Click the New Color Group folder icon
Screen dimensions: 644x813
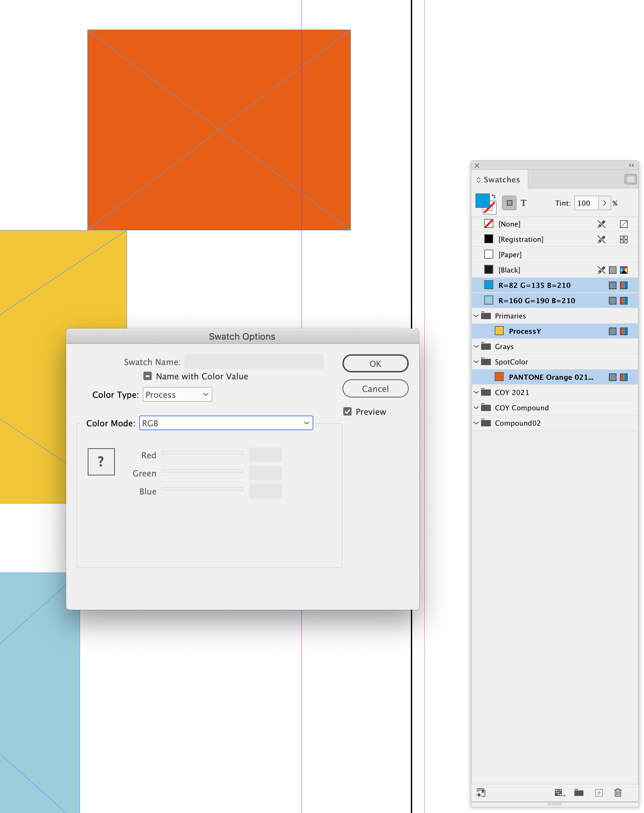(x=579, y=792)
